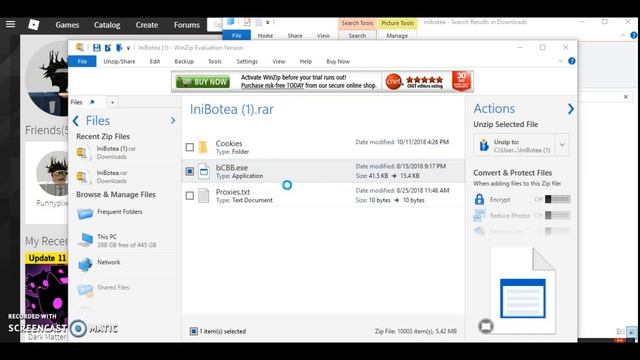
Task: Pin the Files pane
Action: point(92,102)
